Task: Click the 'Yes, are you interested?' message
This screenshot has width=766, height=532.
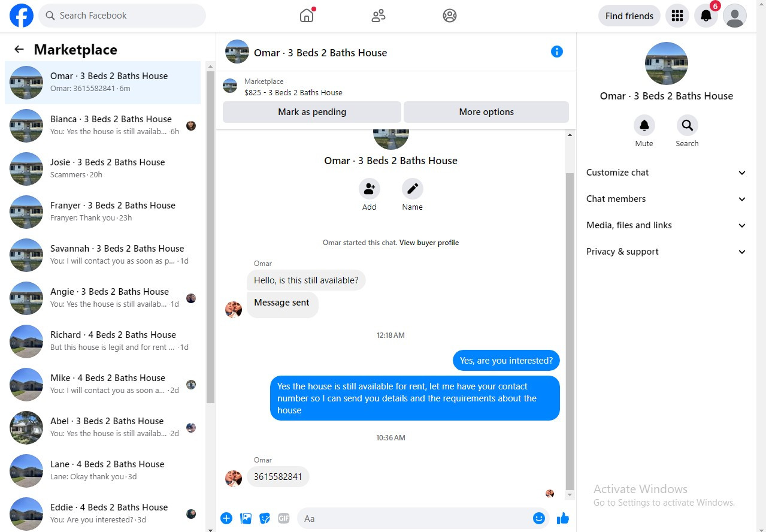Action: [506, 361]
